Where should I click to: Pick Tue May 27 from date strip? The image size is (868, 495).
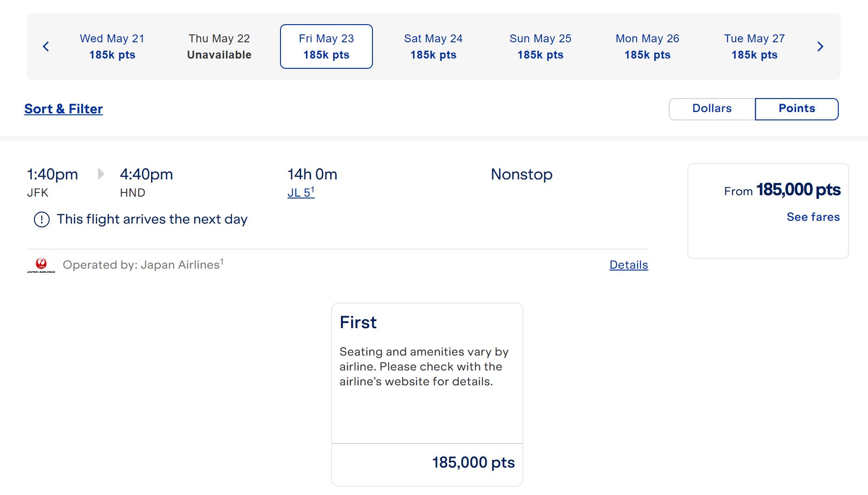(x=754, y=46)
